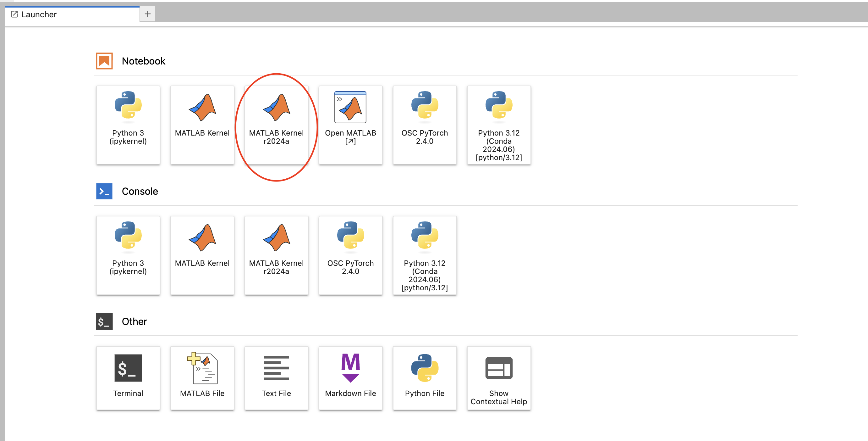Launch OSC PyTorch 2.4.0 console
Screen dimensions: 868x441
point(350,255)
